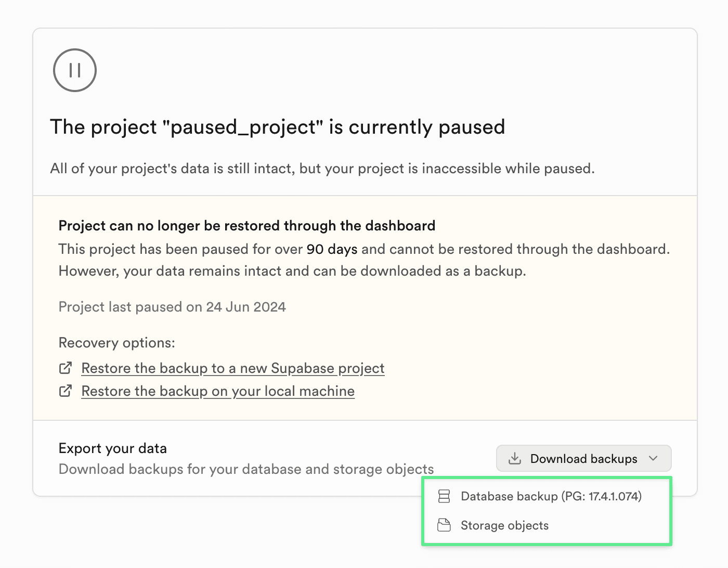728x568 pixels.
Task: Choose Storage objects from the backup menu
Action: tap(504, 525)
